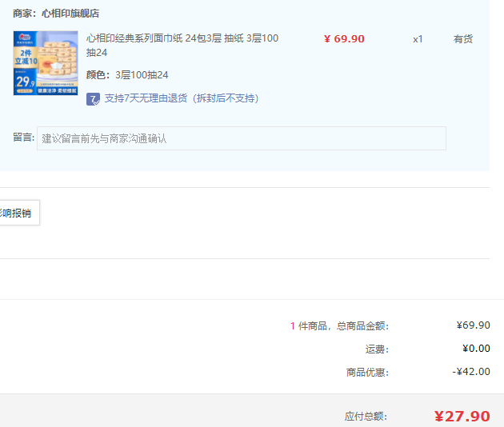The width and height of the screenshot is (504, 427).
Task: Select the stock status 有货
Action: pyautogui.click(x=463, y=39)
